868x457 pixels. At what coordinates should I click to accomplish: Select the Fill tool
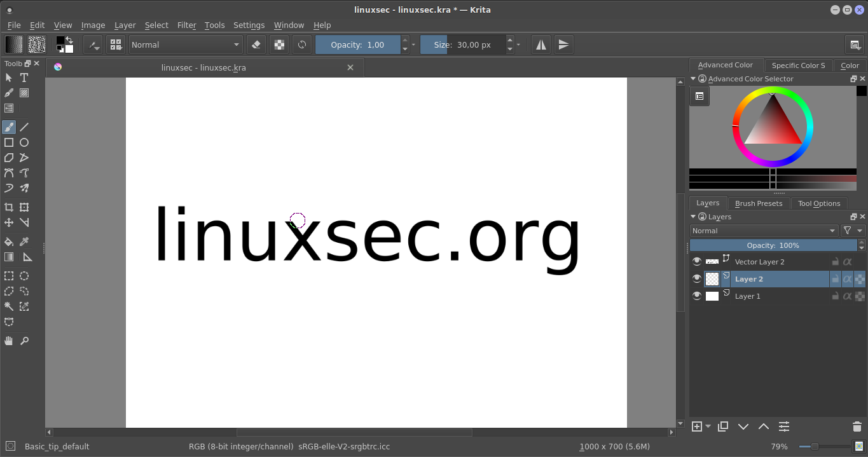click(x=9, y=241)
